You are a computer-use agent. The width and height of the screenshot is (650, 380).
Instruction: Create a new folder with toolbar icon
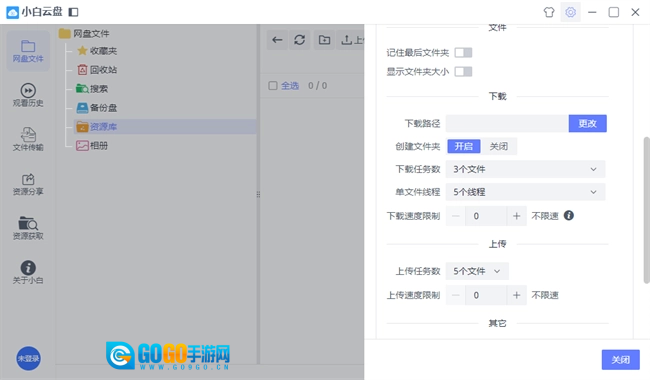point(324,40)
